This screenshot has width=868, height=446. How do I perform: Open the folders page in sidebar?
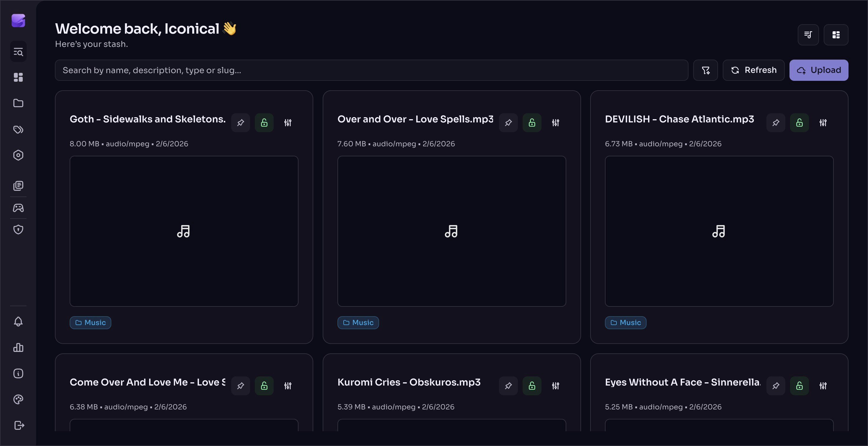18,103
